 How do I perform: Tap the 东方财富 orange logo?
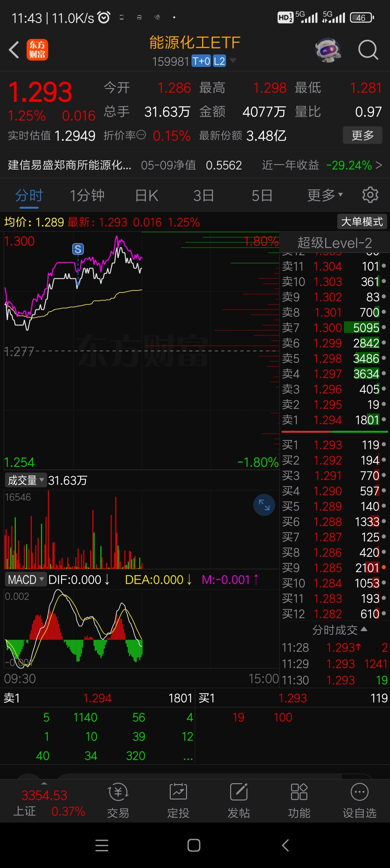[37, 50]
